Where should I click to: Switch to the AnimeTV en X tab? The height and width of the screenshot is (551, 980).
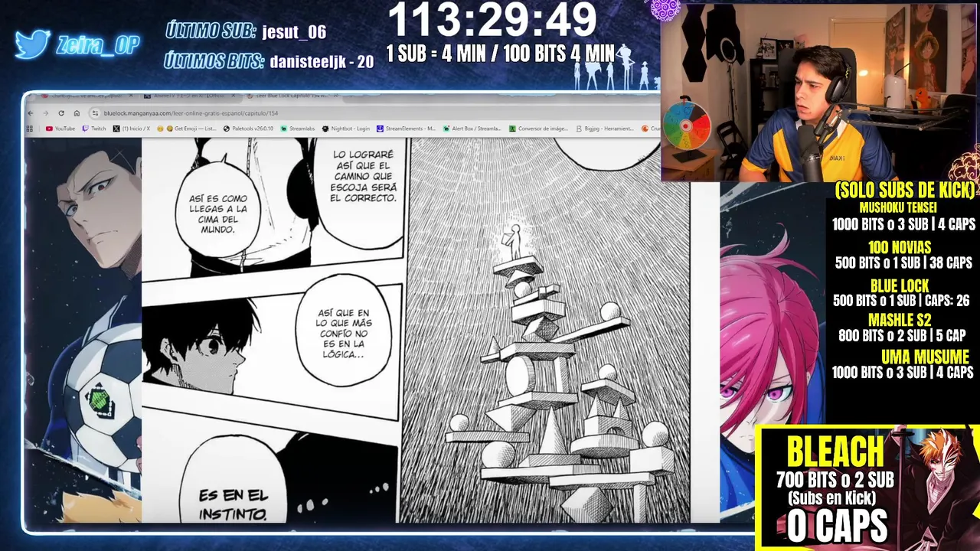point(191,96)
